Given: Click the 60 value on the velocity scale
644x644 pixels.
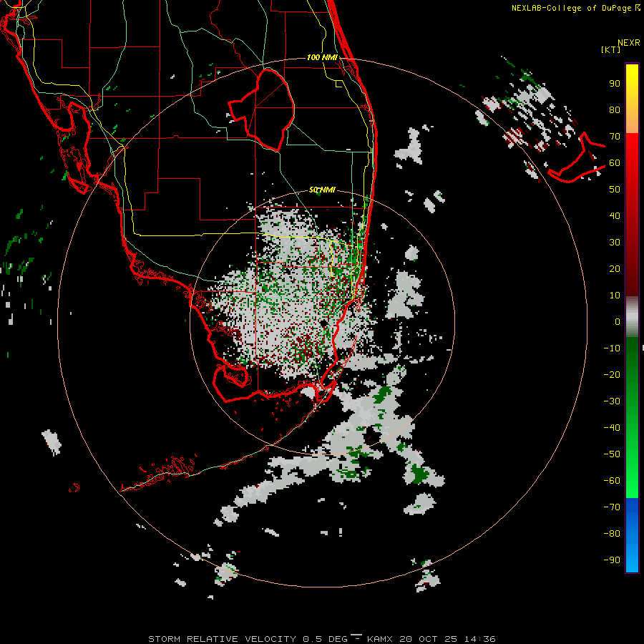Looking at the screenshot, I should [x=615, y=162].
